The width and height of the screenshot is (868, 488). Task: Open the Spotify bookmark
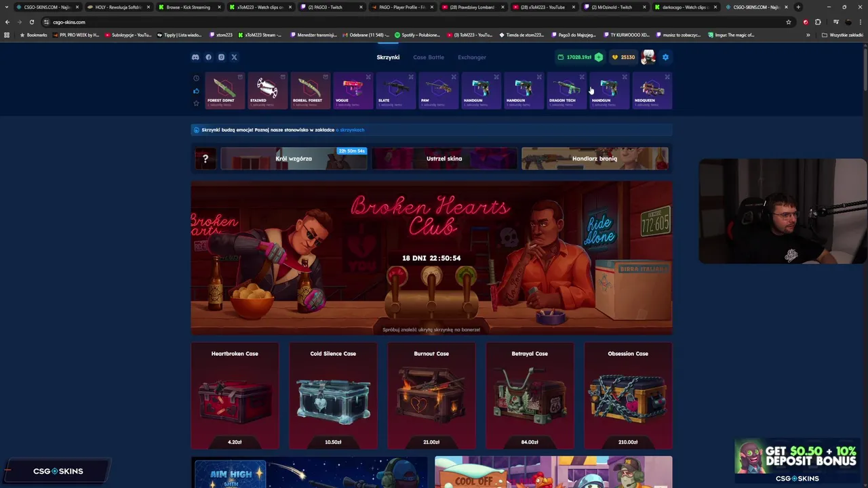point(417,35)
